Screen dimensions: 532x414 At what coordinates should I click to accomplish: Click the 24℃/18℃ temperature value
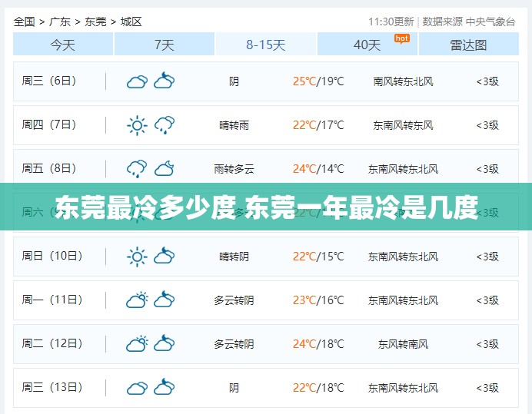[x=318, y=344]
